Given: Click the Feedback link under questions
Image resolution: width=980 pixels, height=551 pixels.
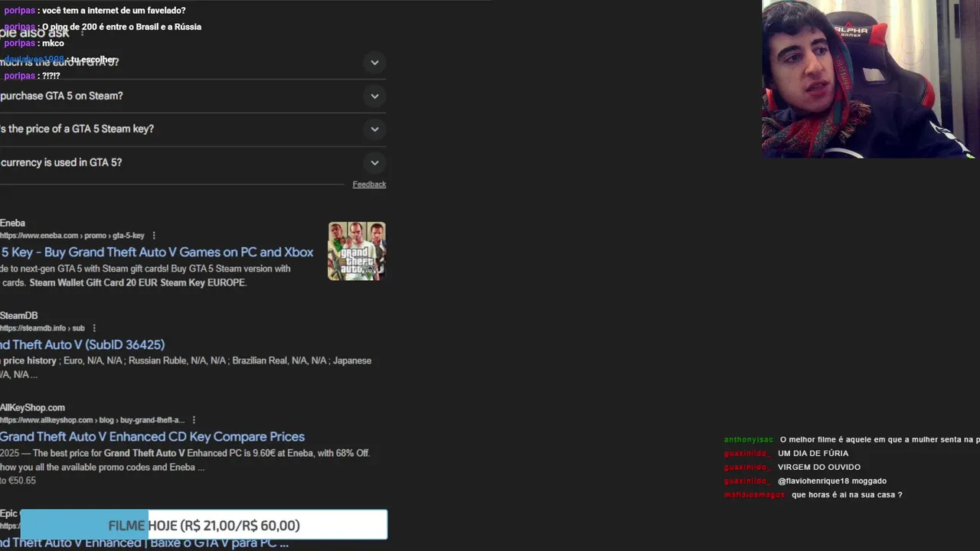Looking at the screenshot, I should pyautogui.click(x=369, y=184).
